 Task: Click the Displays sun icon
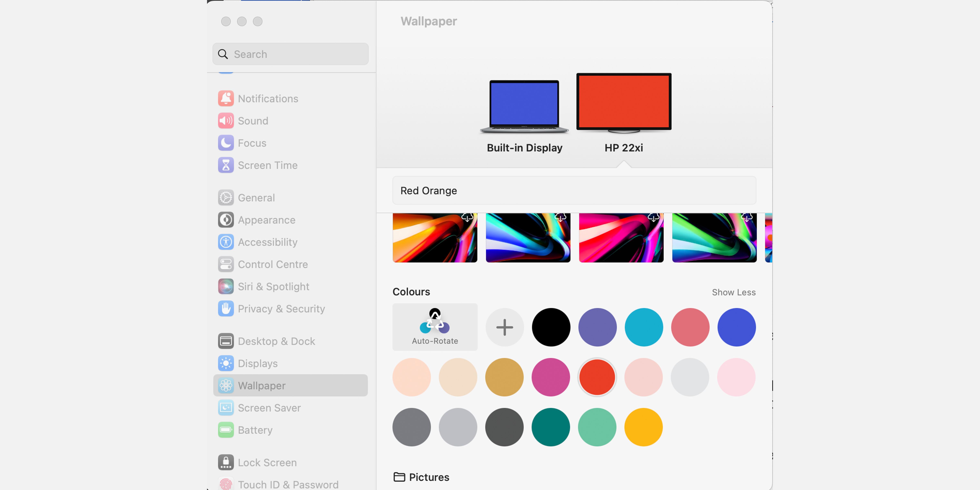(226, 363)
